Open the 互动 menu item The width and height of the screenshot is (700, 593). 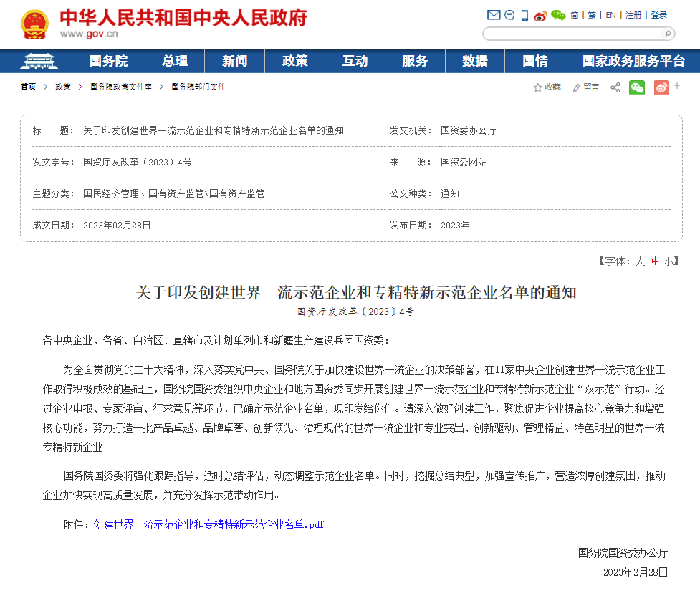(x=355, y=61)
